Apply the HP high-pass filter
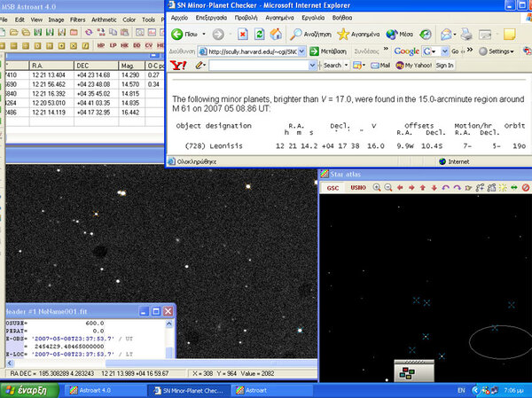Screen dimensions: 532x398 pos(101,45)
